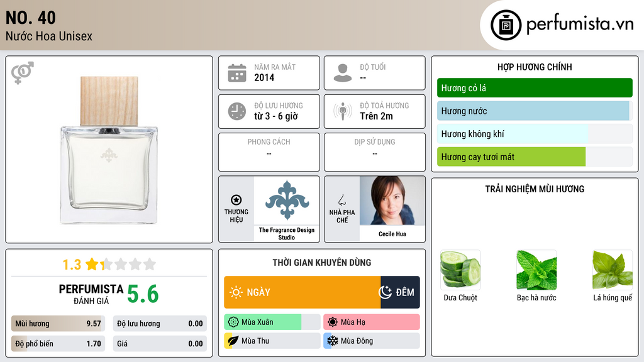Viewport: 644px width, 362px height.
Task: Select the Dưa Chuột cucumber note image
Action: tap(460, 270)
